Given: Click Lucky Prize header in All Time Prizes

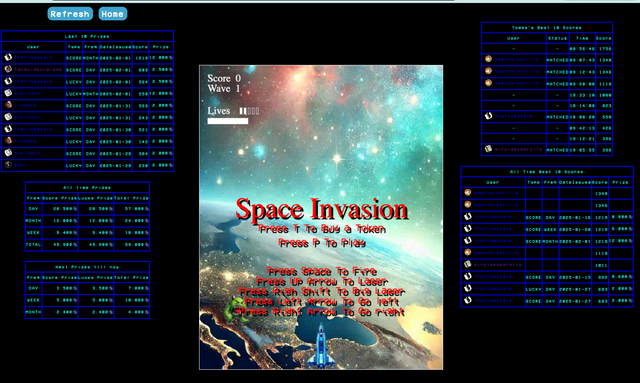Looking at the screenshot, I should (x=96, y=198).
